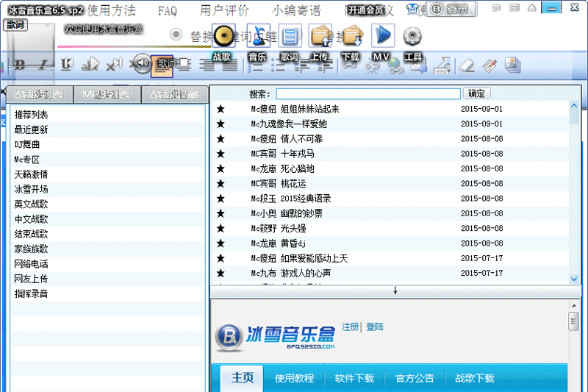Open the 战歌下载 web tab
The width and height of the screenshot is (588, 392).
click(475, 378)
